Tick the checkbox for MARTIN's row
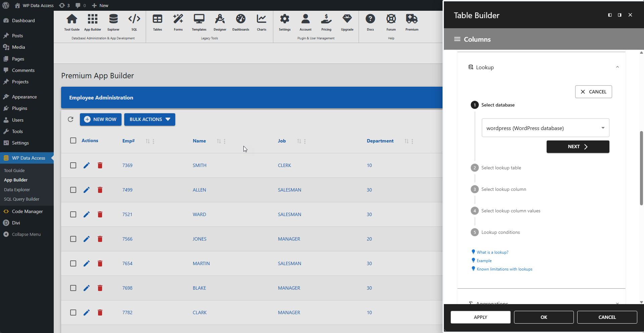The height and width of the screenshot is (333, 644). (x=73, y=263)
